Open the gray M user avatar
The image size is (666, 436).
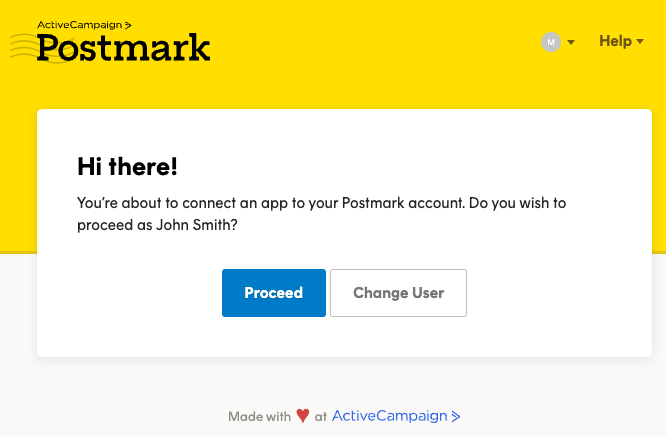coord(551,42)
